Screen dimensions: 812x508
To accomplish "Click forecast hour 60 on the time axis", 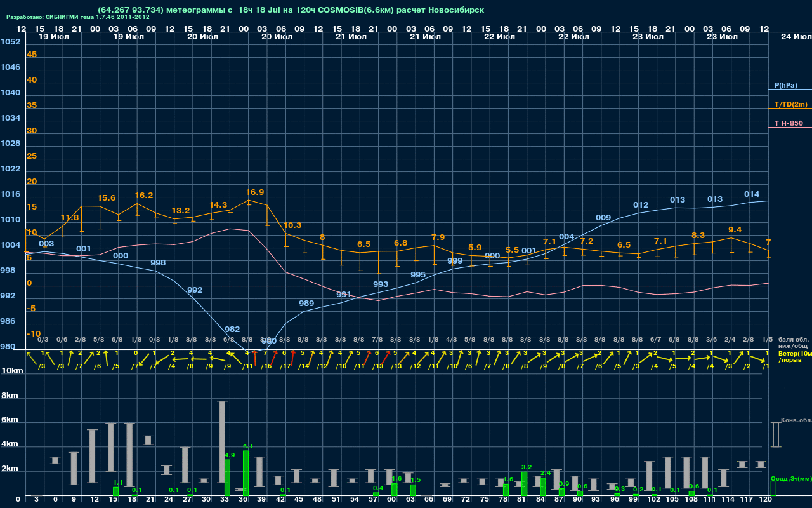I will 391,500.
